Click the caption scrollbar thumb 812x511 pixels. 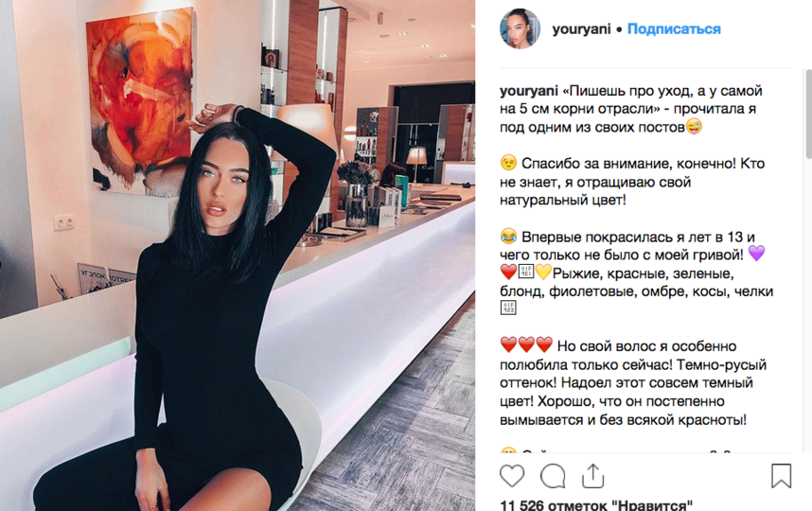(808, 114)
